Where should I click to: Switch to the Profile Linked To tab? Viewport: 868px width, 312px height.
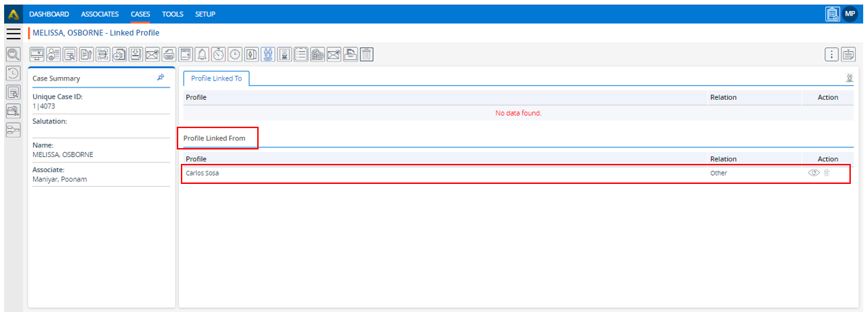pos(216,79)
